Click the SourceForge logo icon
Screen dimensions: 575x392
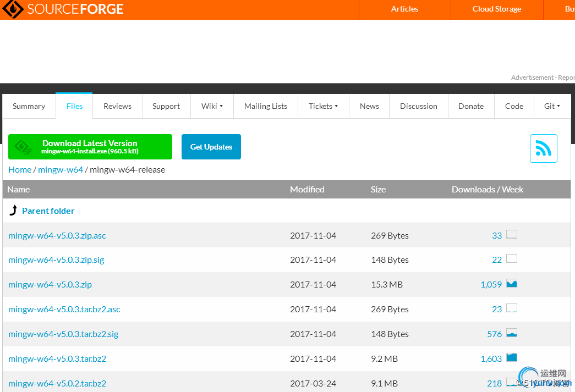point(13,9)
